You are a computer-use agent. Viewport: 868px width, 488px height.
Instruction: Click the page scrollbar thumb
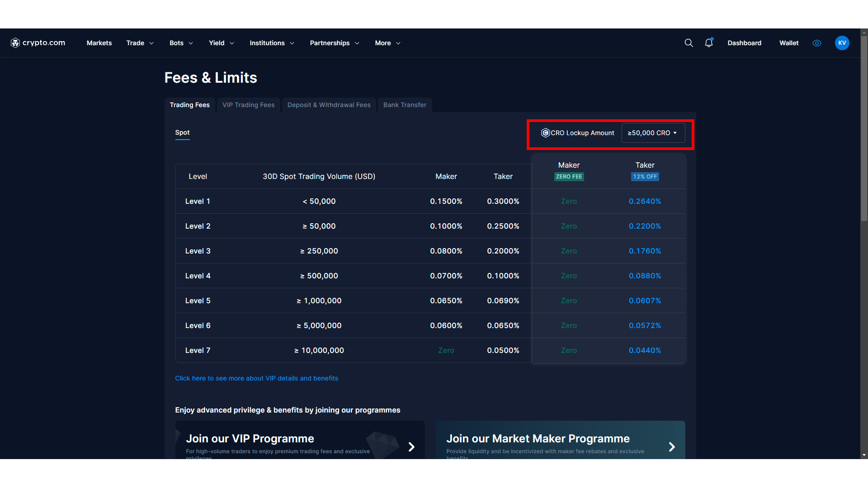pos(864,128)
